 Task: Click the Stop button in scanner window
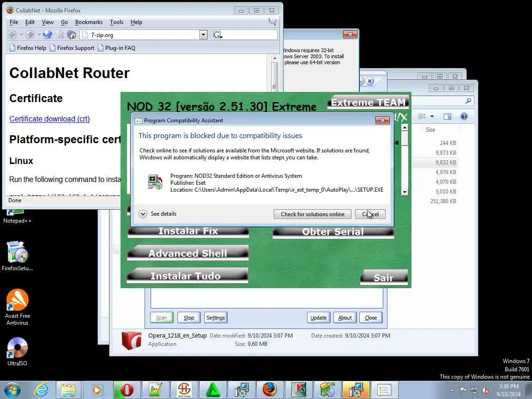189,318
